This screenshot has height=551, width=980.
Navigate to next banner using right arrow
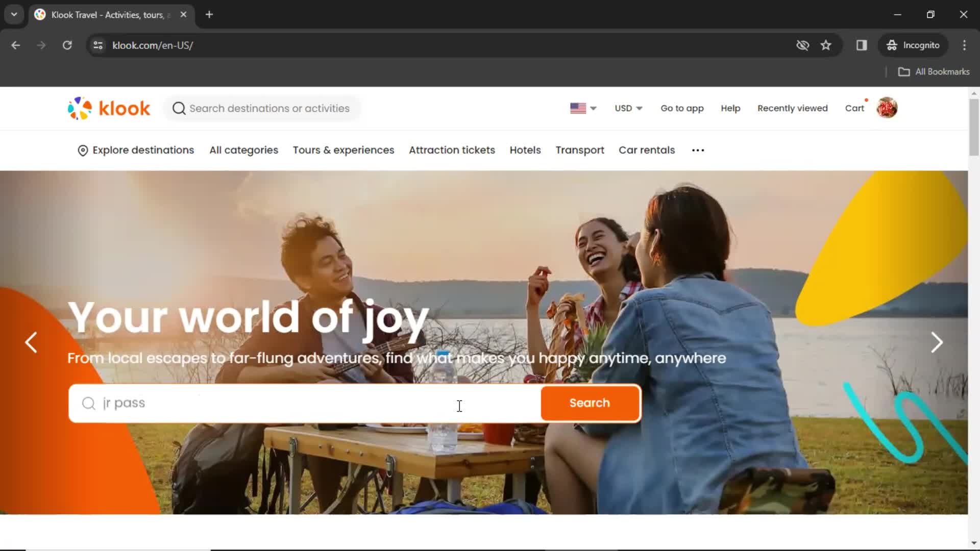pyautogui.click(x=936, y=342)
